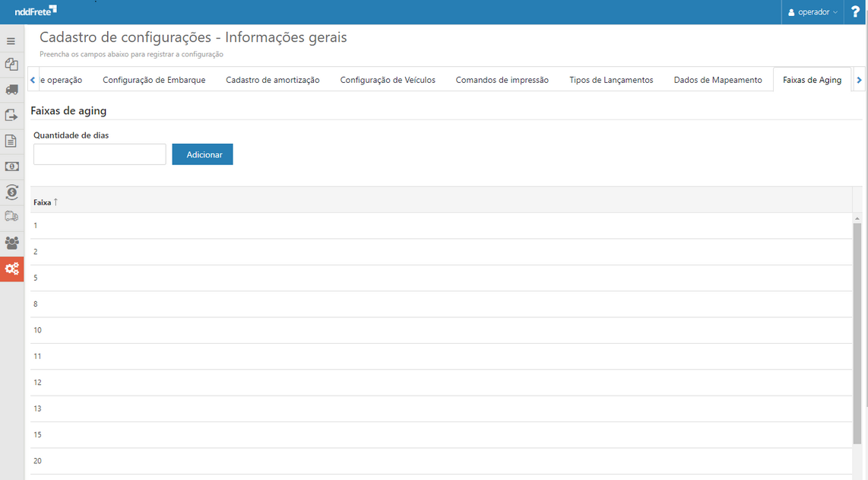Click the Adicionar button
This screenshot has width=868, height=480.
[x=202, y=154]
